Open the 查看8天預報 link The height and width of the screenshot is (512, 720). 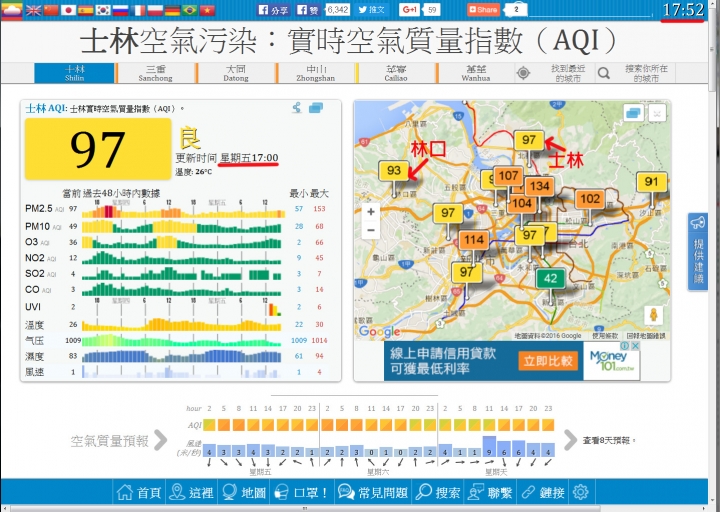(609, 440)
